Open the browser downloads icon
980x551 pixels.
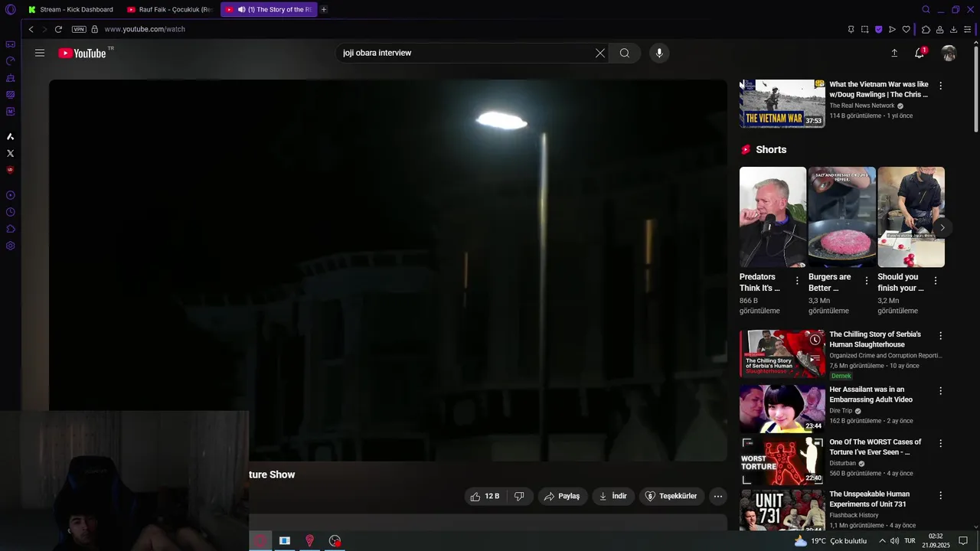pos(953,29)
